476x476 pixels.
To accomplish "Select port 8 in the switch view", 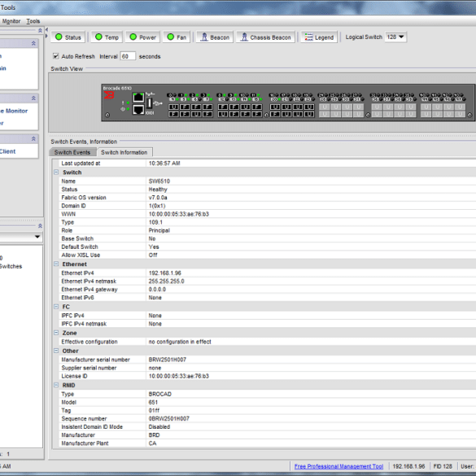I will [223, 107].
